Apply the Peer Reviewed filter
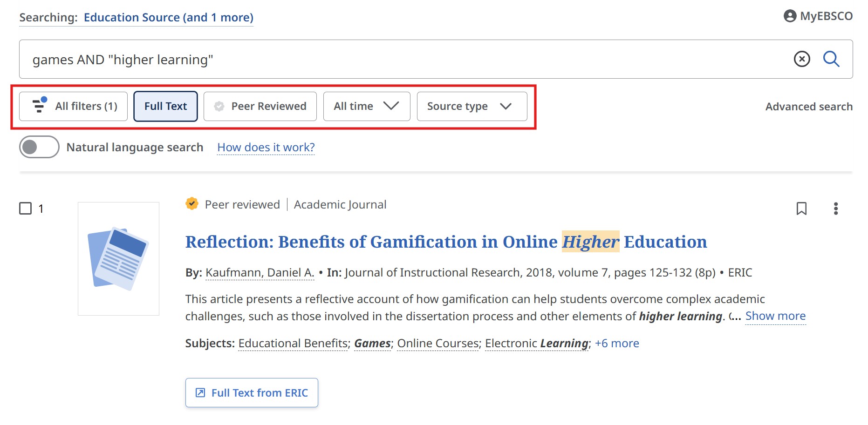Screen dimensions: 868x425 coord(260,106)
